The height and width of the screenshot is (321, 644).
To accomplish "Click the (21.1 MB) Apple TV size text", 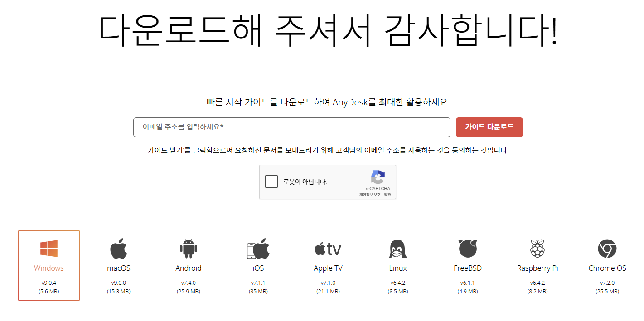I will (328, 292).
